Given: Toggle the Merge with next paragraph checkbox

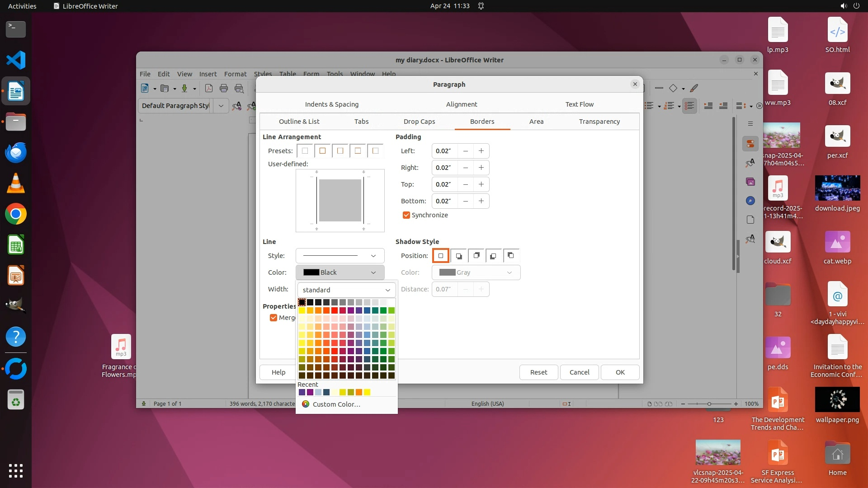Looking at the screenshot, I should (x=274, y=318).
